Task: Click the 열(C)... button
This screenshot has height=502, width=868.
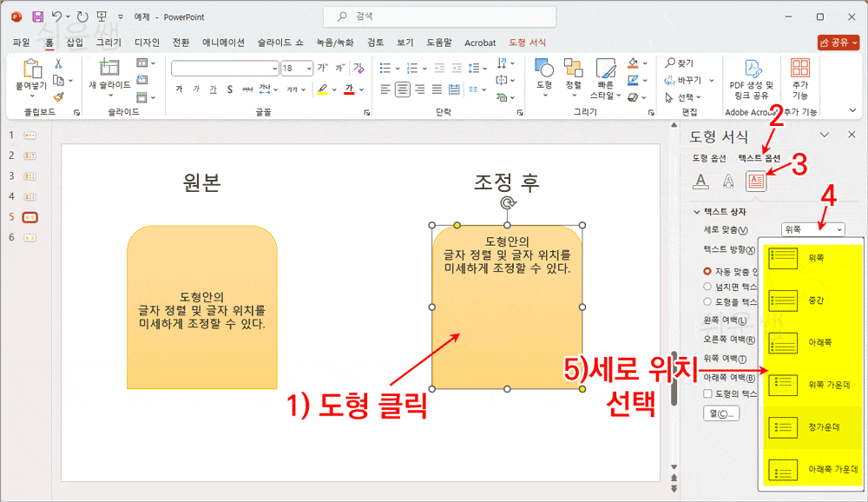Action: 720,413
